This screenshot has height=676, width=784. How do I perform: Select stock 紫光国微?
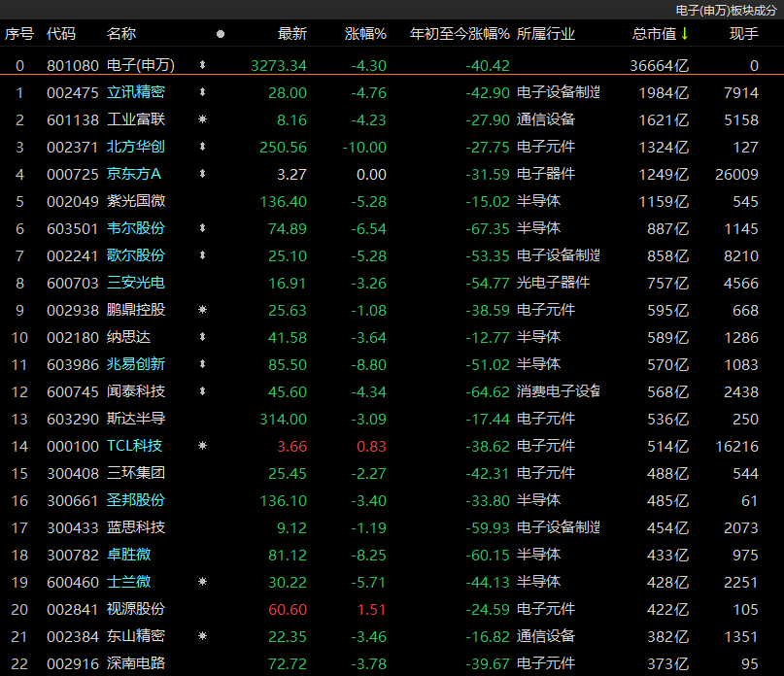click(135, 201)
